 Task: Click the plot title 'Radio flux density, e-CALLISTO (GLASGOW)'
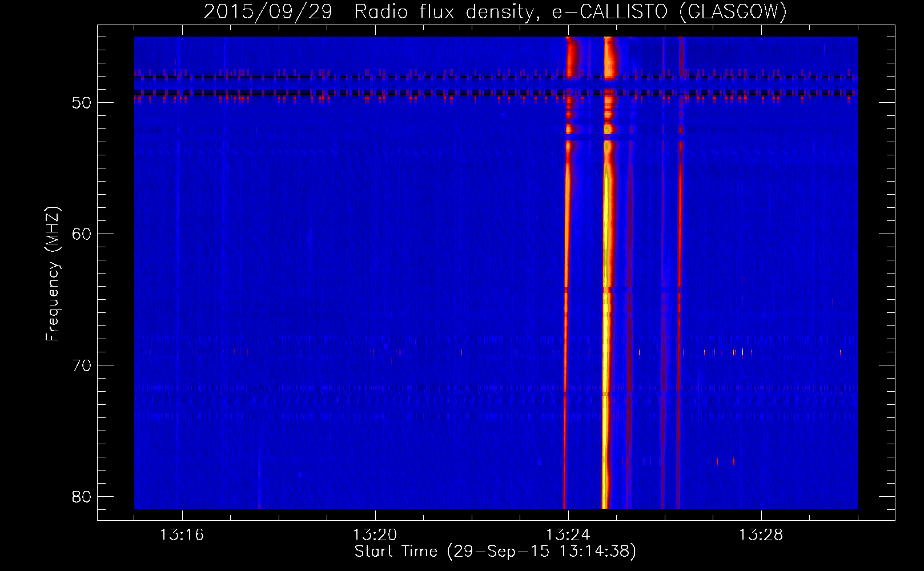pos(570,11)
